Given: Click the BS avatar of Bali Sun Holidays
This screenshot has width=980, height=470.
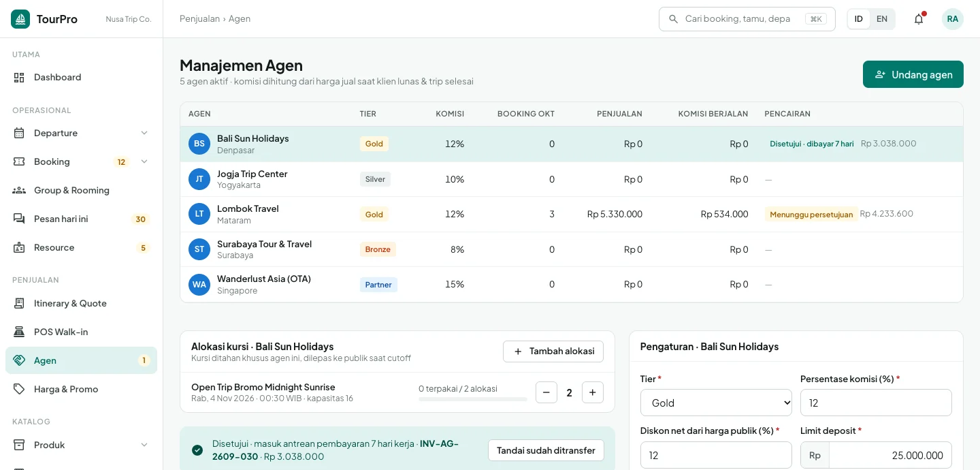Looking at the screenshot, I should [199, 144].
